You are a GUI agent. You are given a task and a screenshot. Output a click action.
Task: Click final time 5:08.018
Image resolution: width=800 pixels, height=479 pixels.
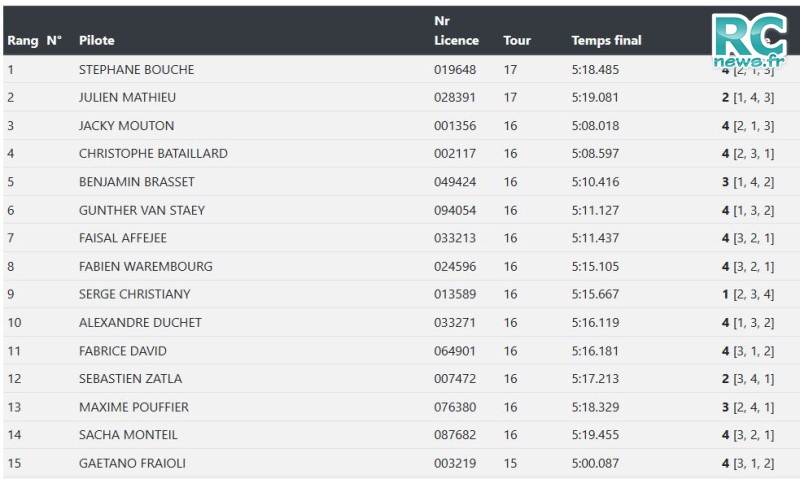[595, 125]
